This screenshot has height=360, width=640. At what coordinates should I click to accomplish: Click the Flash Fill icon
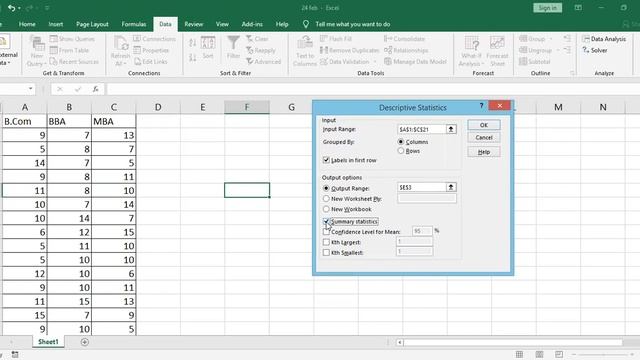[x=336, y=39]
